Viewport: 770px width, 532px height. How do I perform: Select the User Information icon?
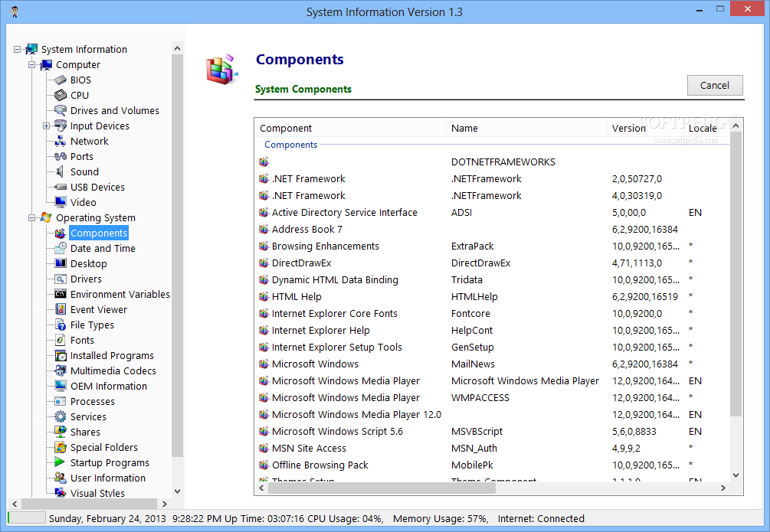tap(61, 478)
